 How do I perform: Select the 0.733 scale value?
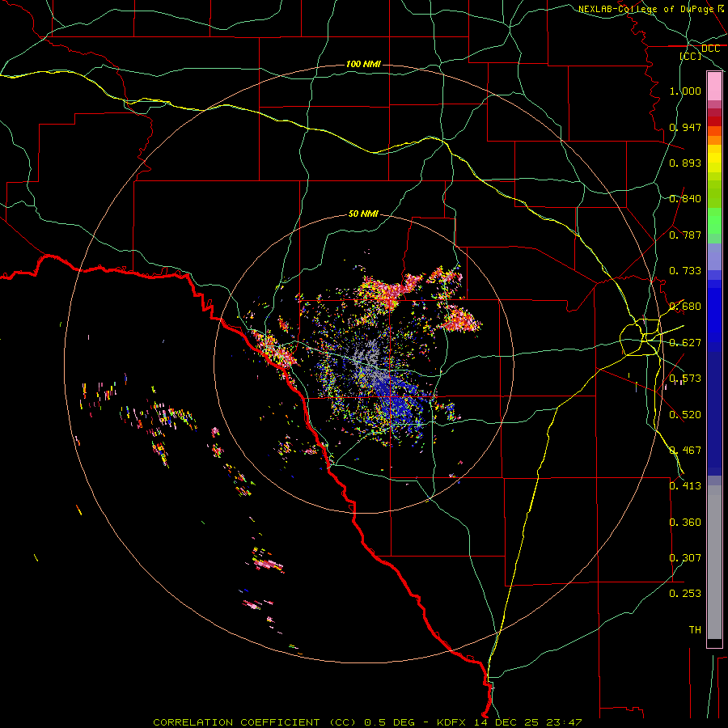click(x=685, y=271)
